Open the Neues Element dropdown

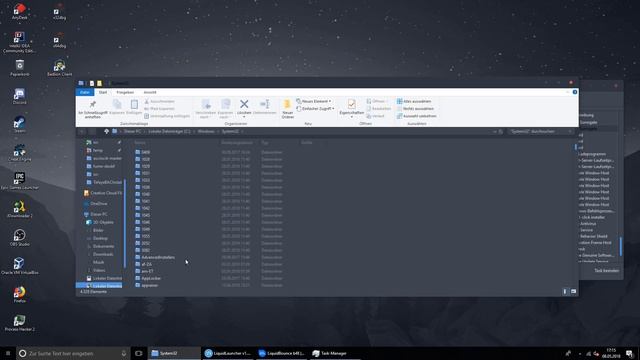pos(313,101)
